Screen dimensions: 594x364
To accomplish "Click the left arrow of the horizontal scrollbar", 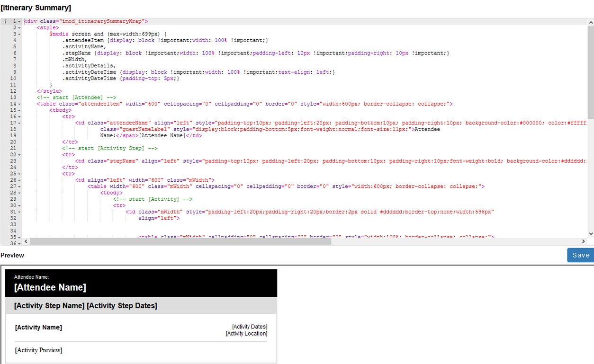I will pyautogui.click(x=26, y=241).
